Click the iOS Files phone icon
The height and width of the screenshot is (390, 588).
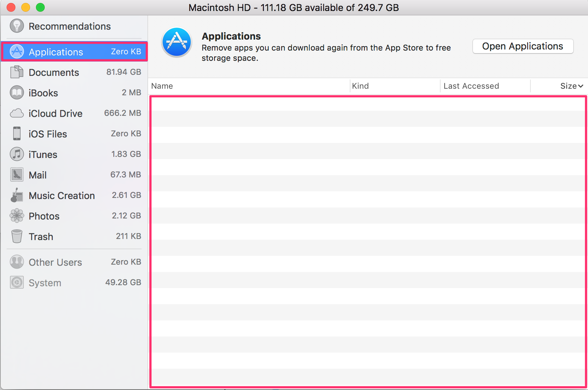click(17, 134)
